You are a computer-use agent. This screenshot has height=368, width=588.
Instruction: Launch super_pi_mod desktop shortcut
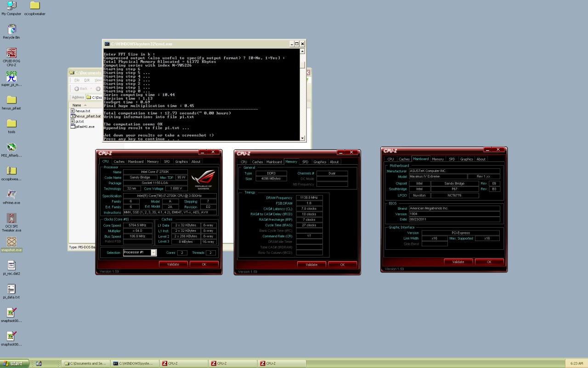point(11,77)
